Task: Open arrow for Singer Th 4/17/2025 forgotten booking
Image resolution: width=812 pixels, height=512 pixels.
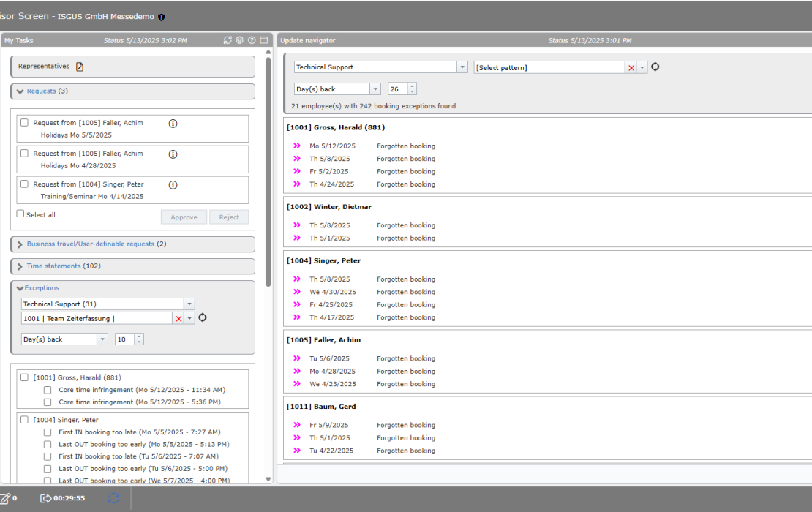Action: click(x=297, y=317)
